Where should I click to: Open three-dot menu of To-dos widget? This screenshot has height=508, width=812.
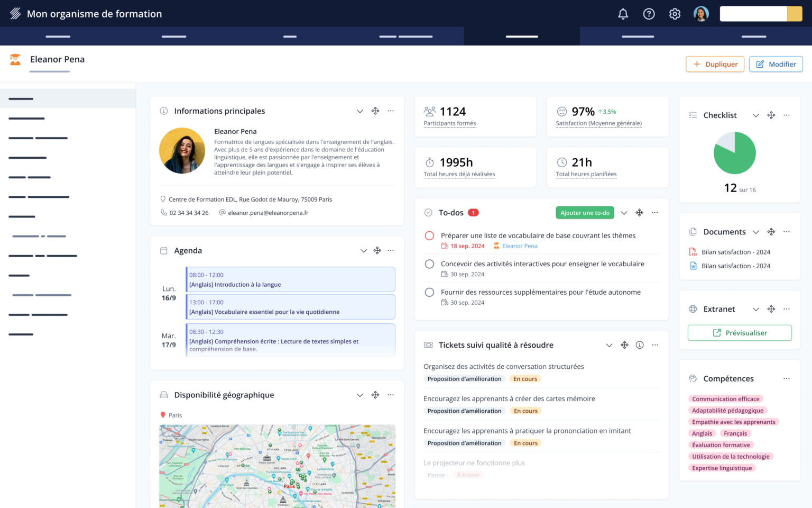pos(654,213)
